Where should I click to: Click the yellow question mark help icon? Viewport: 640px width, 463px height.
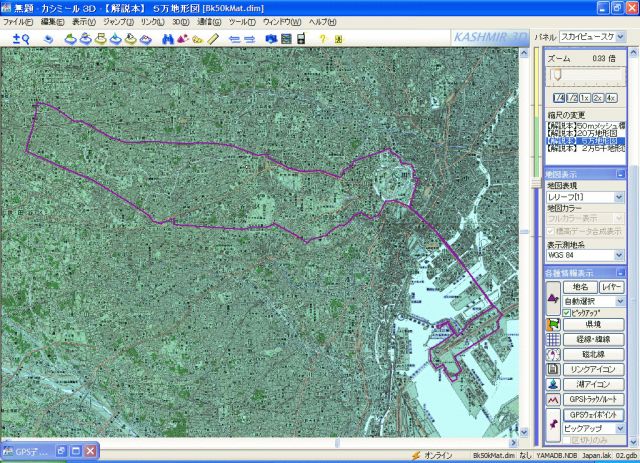click(x=323, y=39)
